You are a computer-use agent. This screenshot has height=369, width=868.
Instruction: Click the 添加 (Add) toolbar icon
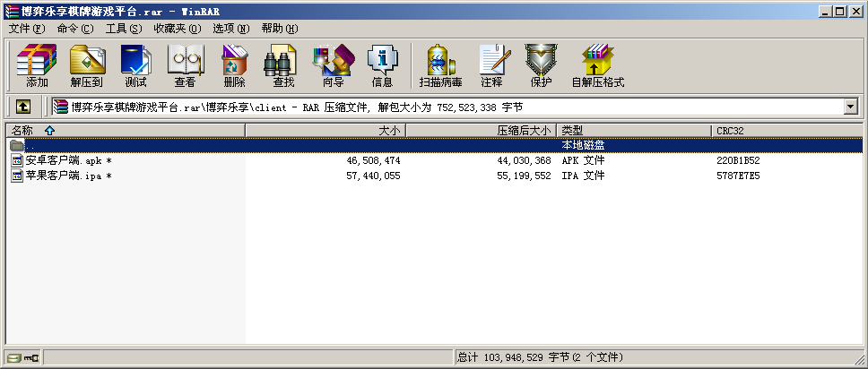point(37,66)
